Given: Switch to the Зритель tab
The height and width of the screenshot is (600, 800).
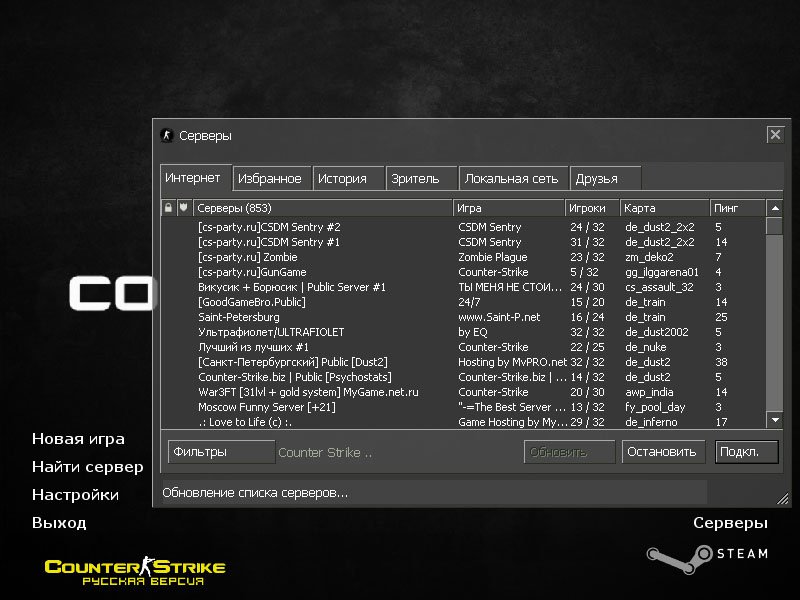Looking at the screenshot, I should tap(421, 179).
